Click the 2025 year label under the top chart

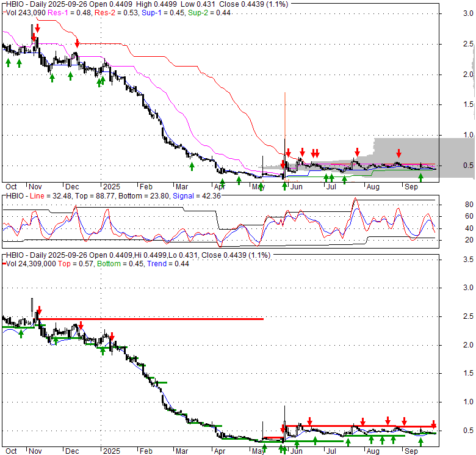pyautogui.click(x=112, y=187)
